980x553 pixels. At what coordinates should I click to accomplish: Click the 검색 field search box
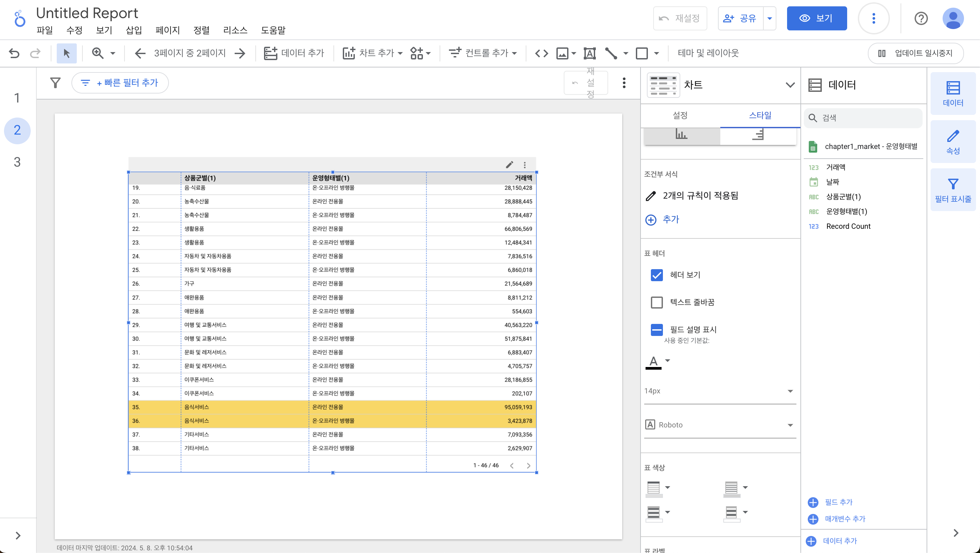864,118
